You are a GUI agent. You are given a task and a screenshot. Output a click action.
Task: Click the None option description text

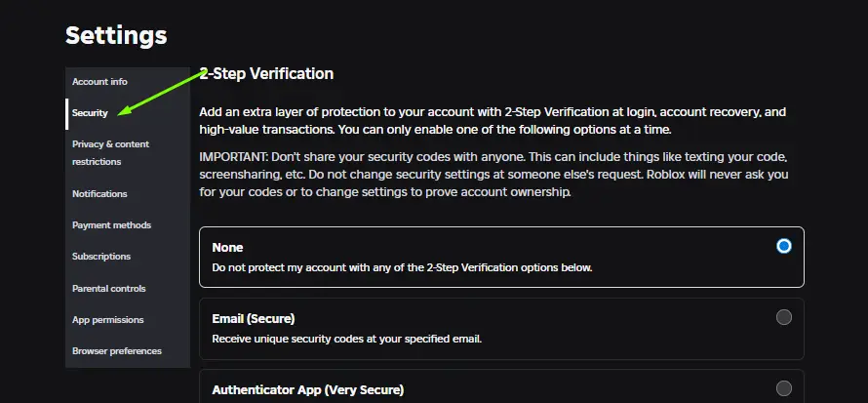pyautogui.click(x=402, y=267)
